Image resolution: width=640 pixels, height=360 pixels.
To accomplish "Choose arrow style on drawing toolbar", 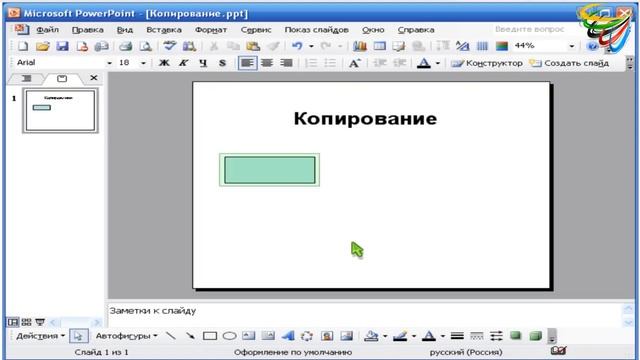I will click(x=496, y=336).
